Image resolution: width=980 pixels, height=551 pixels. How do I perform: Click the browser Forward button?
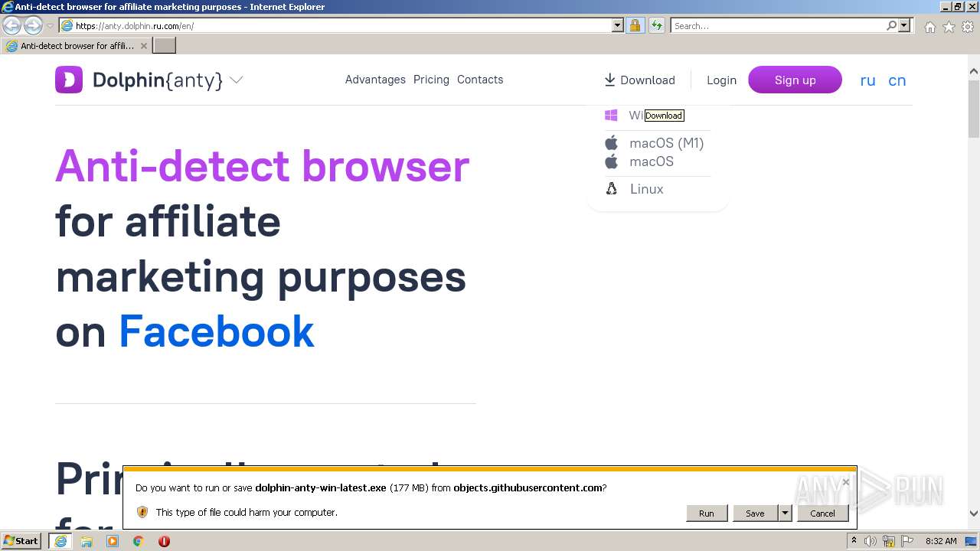33,25
